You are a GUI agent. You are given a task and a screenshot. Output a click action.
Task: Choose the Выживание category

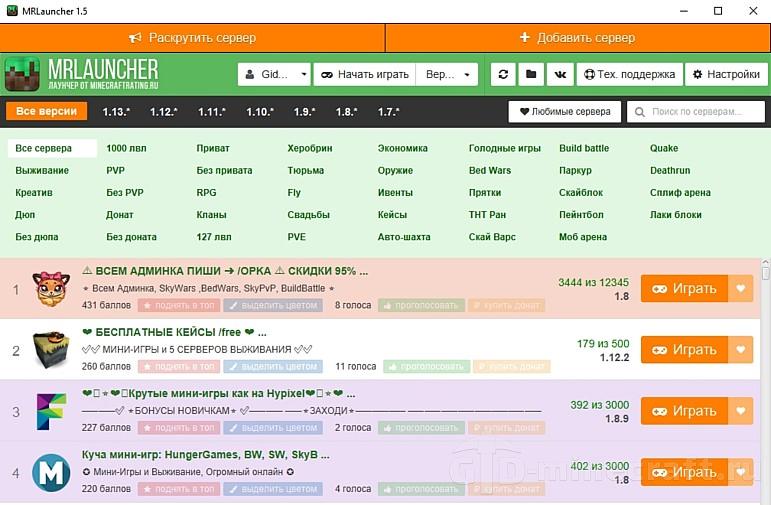click(x=42, y=171)
